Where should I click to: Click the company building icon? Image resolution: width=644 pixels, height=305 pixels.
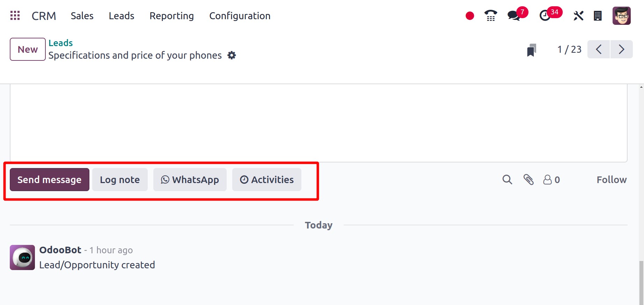coord(598,16)
